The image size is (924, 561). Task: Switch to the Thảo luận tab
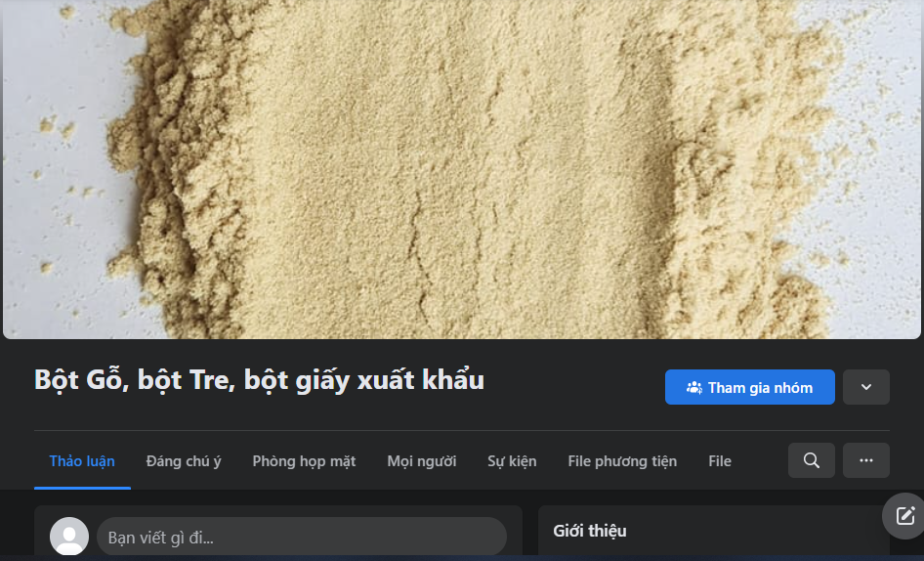coord(82,461)
